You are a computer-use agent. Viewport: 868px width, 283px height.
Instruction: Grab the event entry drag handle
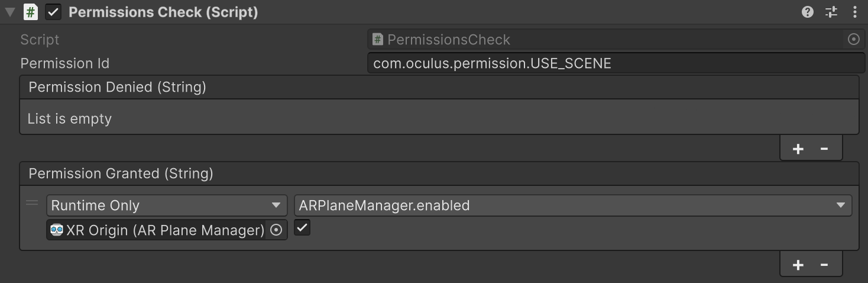32,204
